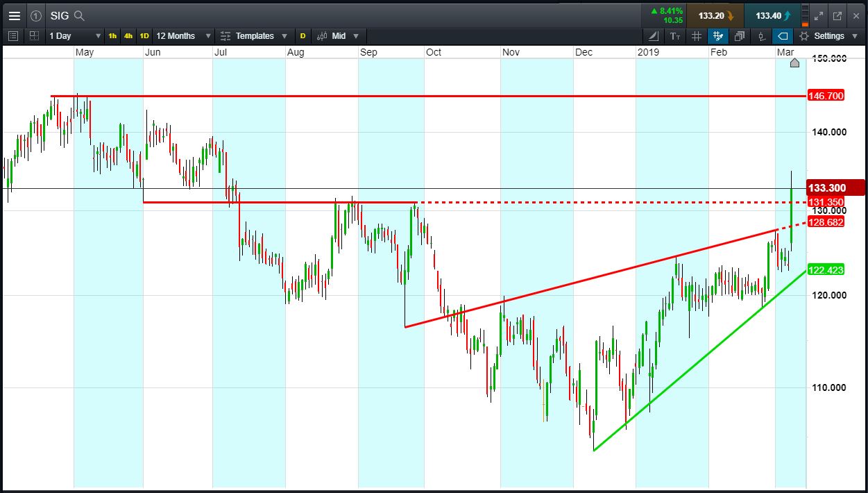
Task: Select the text annotation tool (Tt)
Action: (676, 36)
